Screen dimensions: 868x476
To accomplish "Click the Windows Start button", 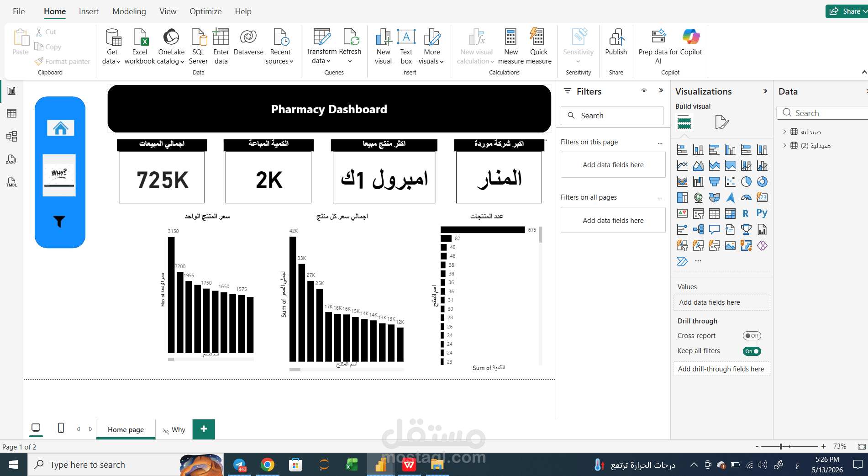I will click(13, 465).
